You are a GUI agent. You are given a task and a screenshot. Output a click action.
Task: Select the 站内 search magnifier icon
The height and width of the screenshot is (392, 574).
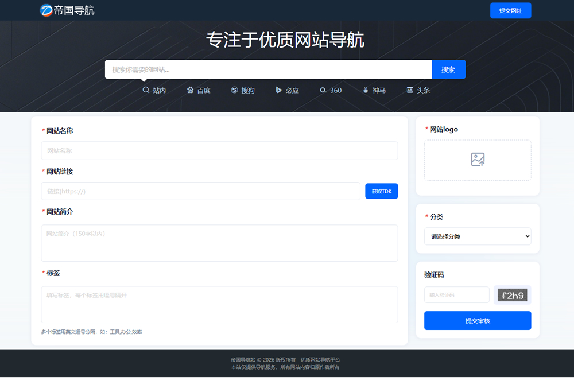pos(146,90)
